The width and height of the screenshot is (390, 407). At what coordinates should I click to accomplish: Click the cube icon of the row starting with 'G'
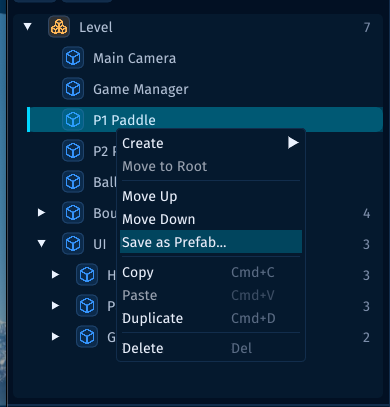coord(87,337)
